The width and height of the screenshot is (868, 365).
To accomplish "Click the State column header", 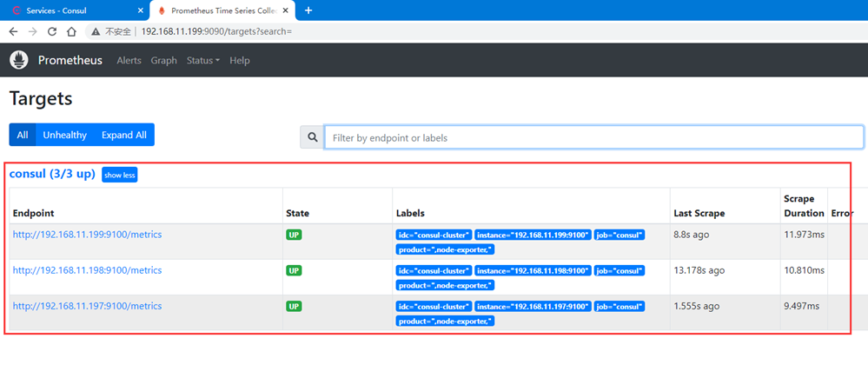I will click(298, 213).
